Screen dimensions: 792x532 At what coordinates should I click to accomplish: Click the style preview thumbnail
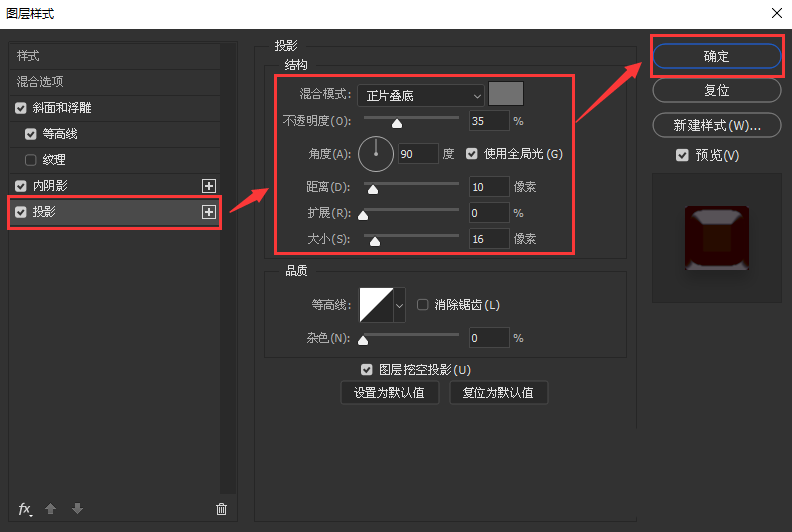coord(717,238)
